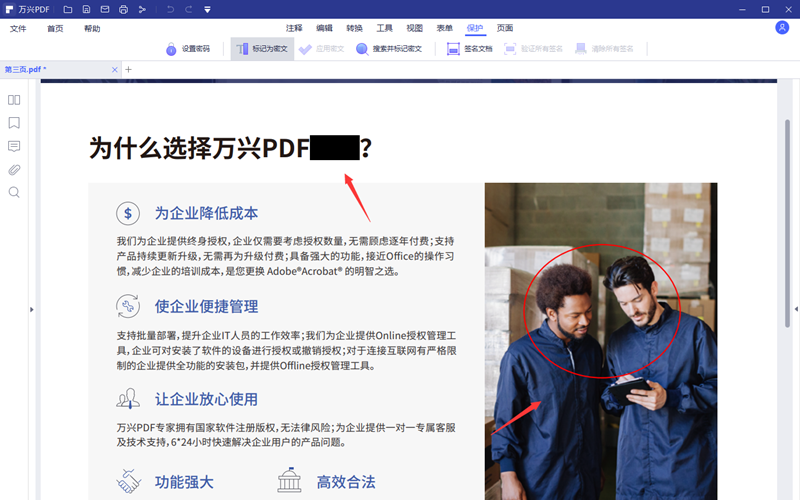Screen dimensions: 800x500
Task: Expand the right side panel arrow
Action: coord(795,310)
